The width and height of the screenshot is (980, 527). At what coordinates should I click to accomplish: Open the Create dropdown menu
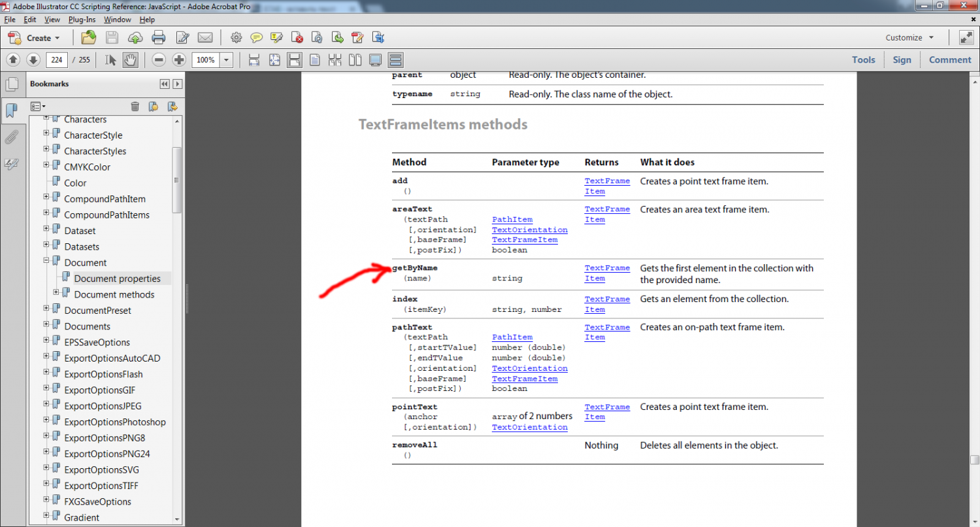point(35,37)
